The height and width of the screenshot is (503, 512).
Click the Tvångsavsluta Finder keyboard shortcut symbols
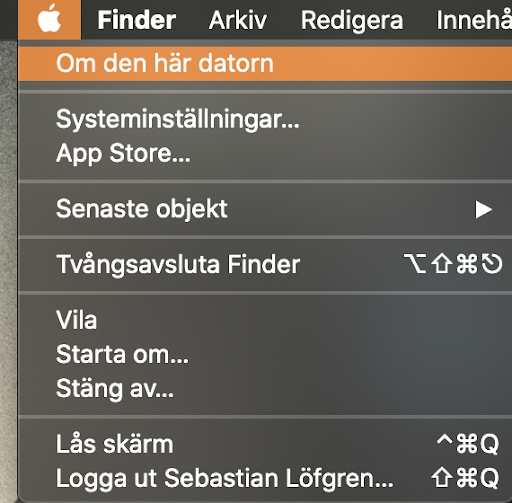(453, 264)
